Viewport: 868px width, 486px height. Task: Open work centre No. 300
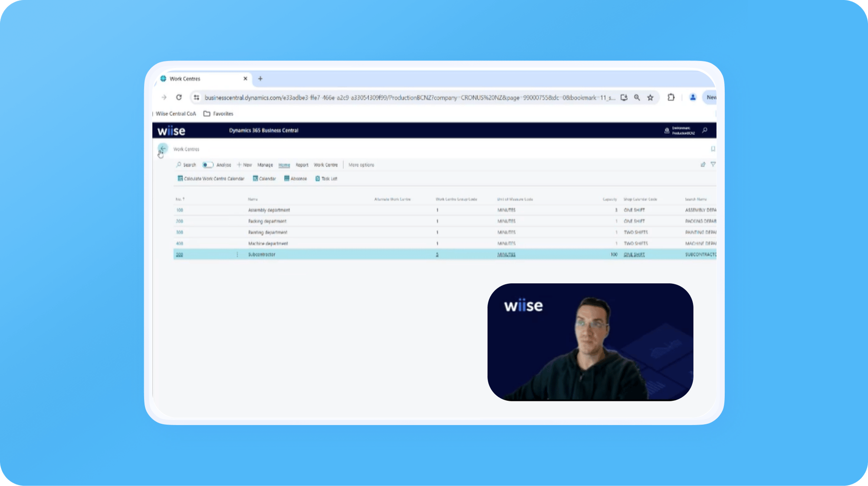180,232
